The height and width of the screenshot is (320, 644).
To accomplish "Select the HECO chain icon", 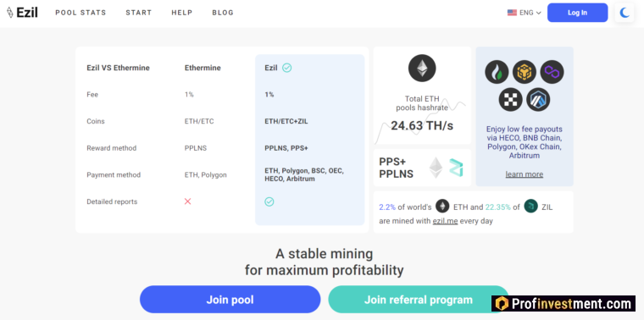I will 497,72.
